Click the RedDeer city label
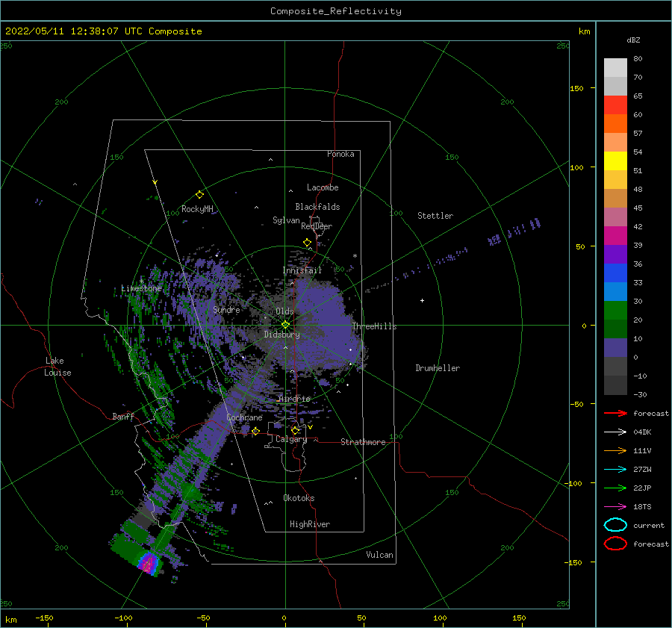Viewport: 672px width, 628px height. pyautogui.click(x=317, y=226)
